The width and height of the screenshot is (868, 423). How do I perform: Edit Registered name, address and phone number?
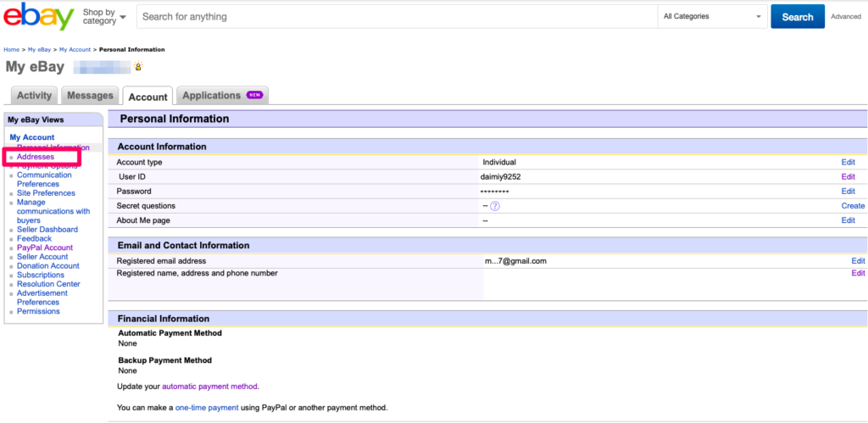tap(858, 273)
